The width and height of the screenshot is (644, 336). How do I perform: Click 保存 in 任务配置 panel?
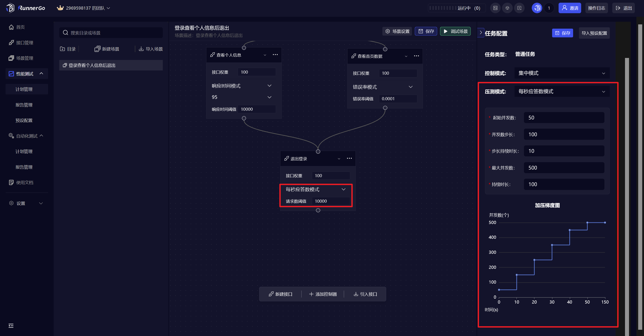coord(563,33)
